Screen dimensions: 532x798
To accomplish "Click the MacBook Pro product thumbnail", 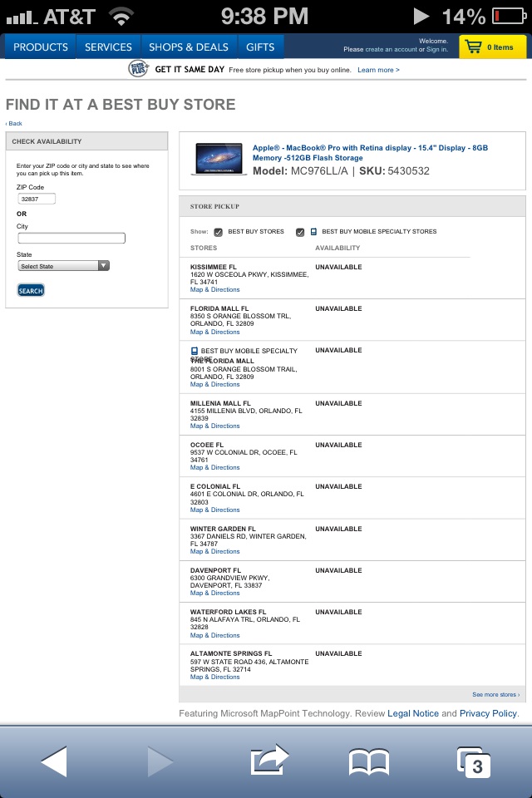I will pyautogui.click(x=219, y=160).
